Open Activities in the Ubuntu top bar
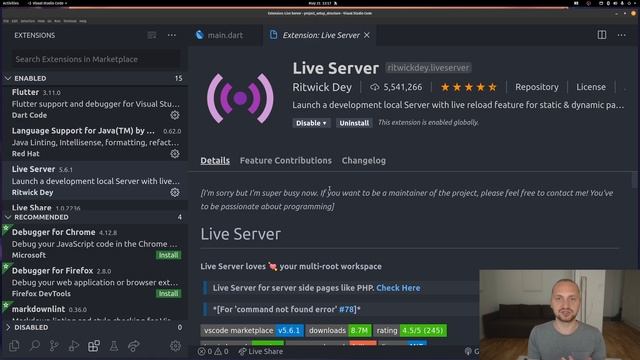Viewport: 640px width, 360px height. 11,3
